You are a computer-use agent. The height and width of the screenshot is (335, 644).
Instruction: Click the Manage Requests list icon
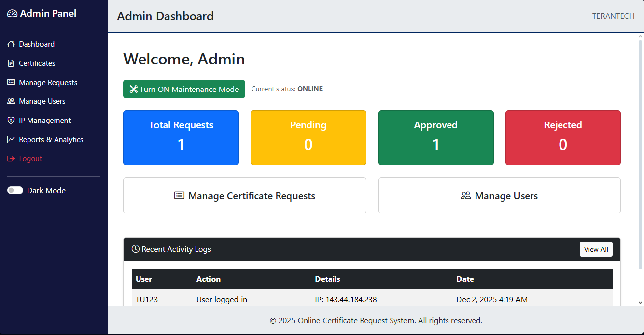11,82
